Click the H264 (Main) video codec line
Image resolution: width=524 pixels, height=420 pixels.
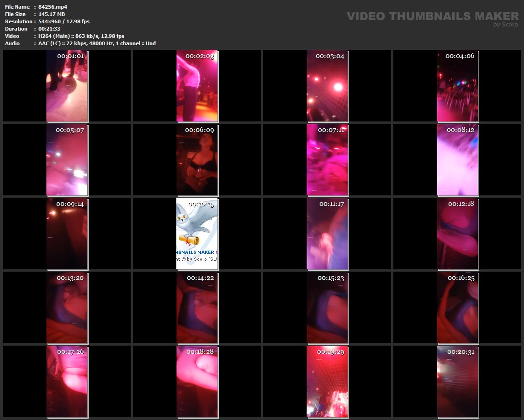(x=81, y=36)
